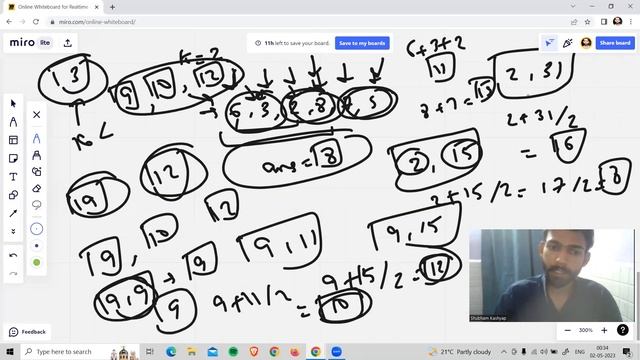Redo the last action
The height and width of the screenshot is (360, 640).
tap(13, 273)
